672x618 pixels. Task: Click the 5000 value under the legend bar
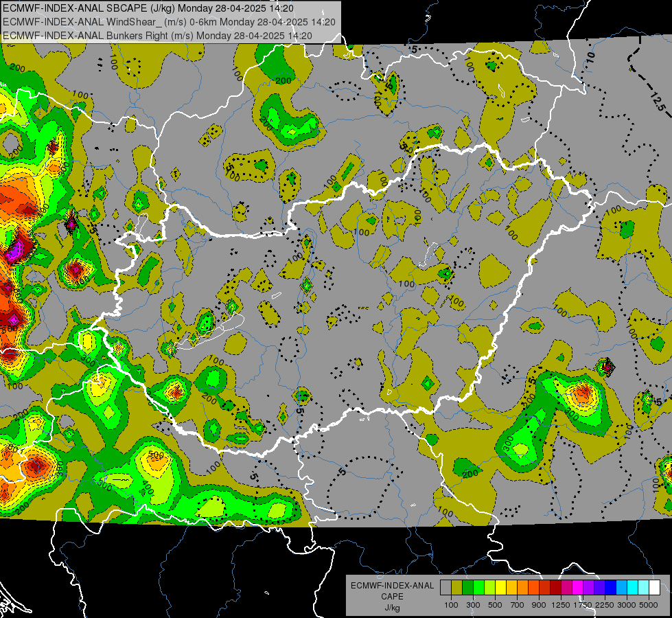[649, 605]
